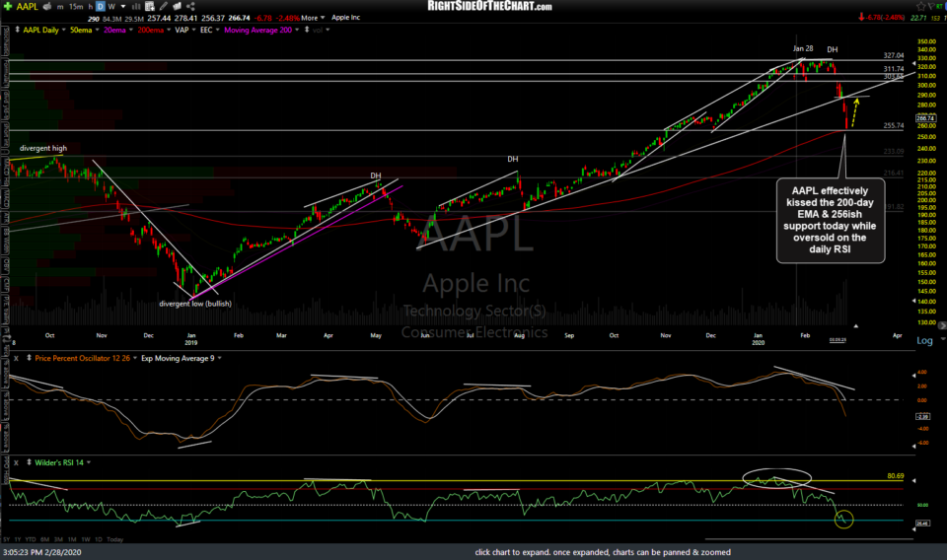This screenshot has width=947, height=560.
Task: Click the arrow marker beside the RSI 80.69 level
Action: [913, 480]
